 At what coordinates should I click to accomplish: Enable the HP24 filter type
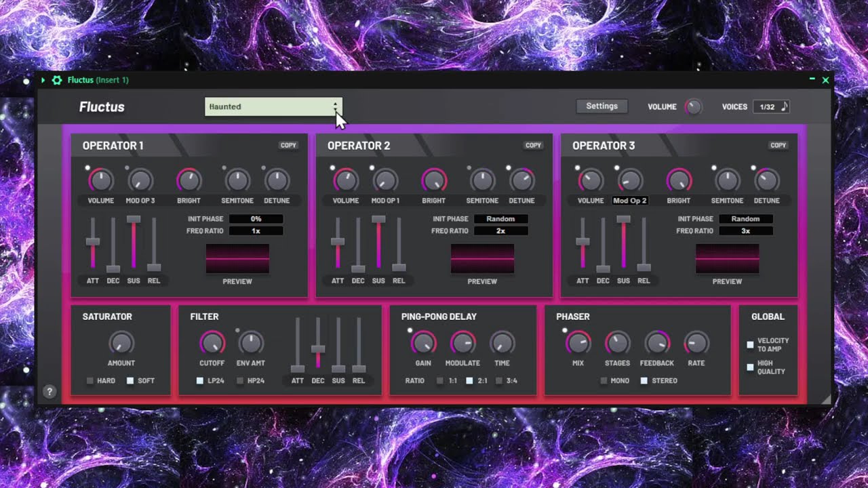pyautogui.click(x=240, y=381)
